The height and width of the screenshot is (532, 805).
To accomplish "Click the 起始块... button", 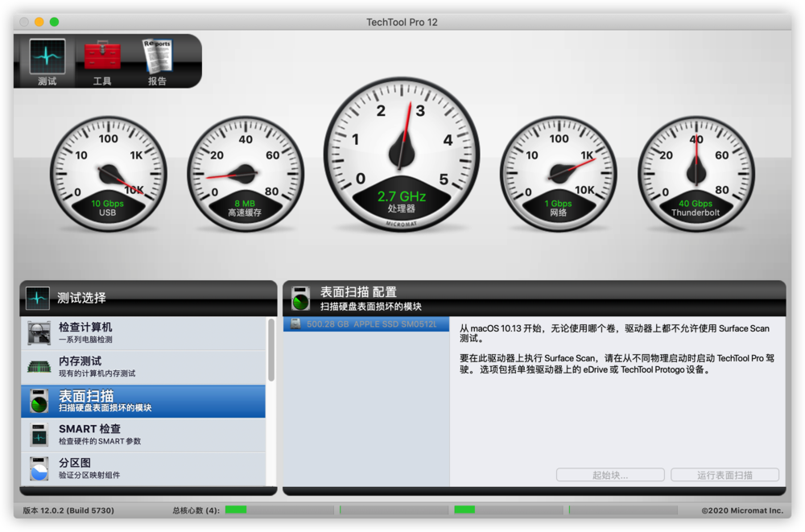I will 610,475.
